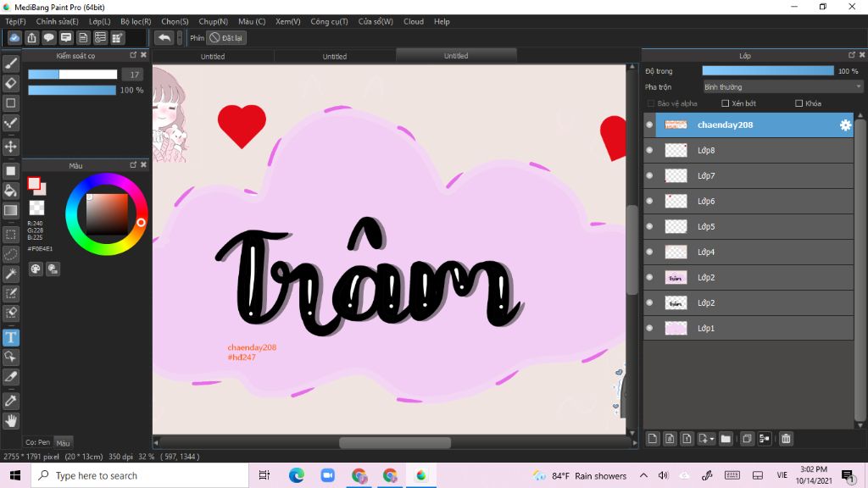Open the Help menu
The image size is (868, 488).
click(x=442, y=21)
